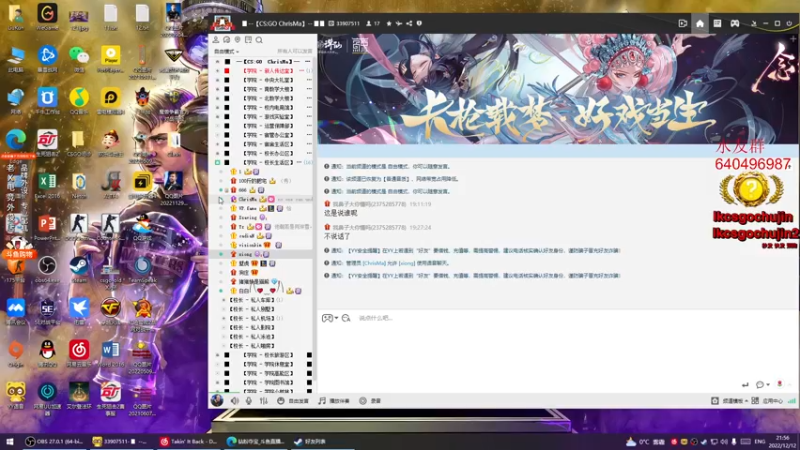Switch to 33907511 YY taskbar item
This screenshot has width=800, height=450.
click(120, 441)
